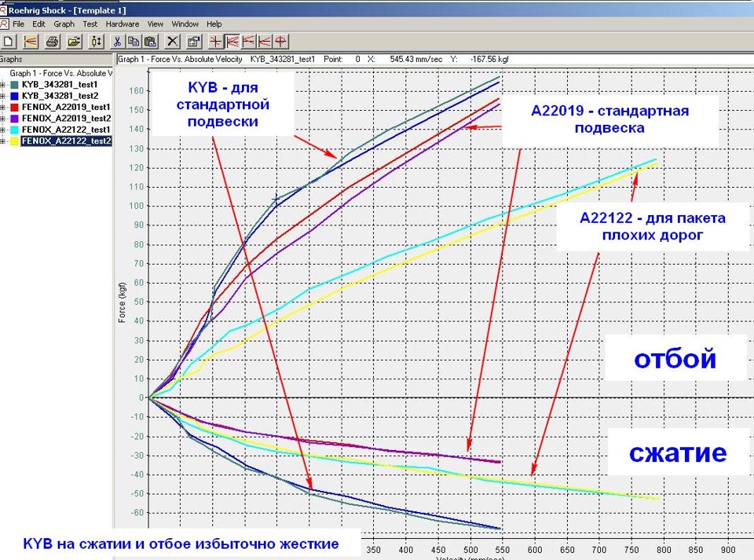754x560 pixels.
Task: Select the circle-and-cross graph type icon
Action: coord(281,42)
